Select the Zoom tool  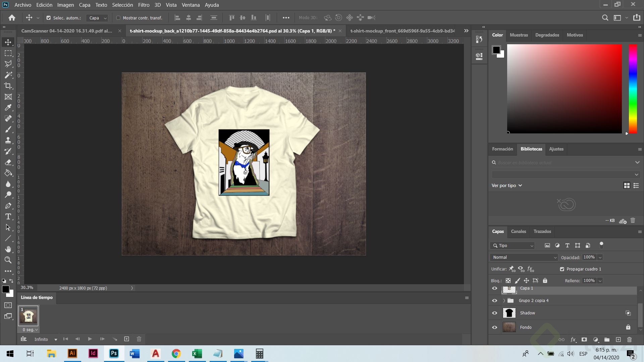8,260
